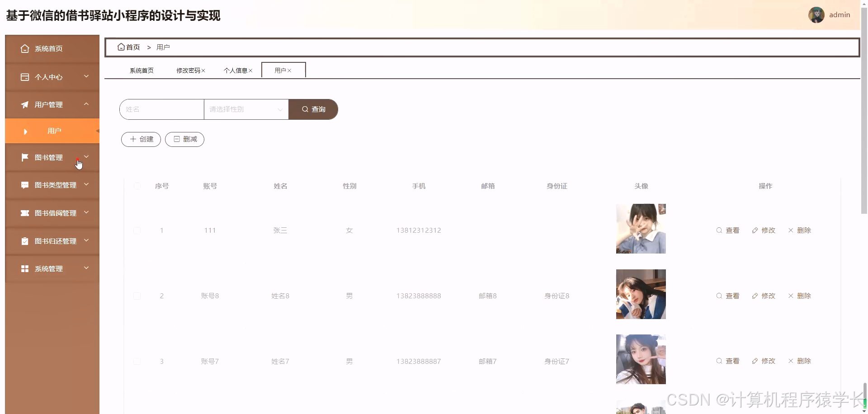The height and width of the screenshot is (414, 868).
Task: Switch to the 修改密码 tab
Action: (188, 71)
